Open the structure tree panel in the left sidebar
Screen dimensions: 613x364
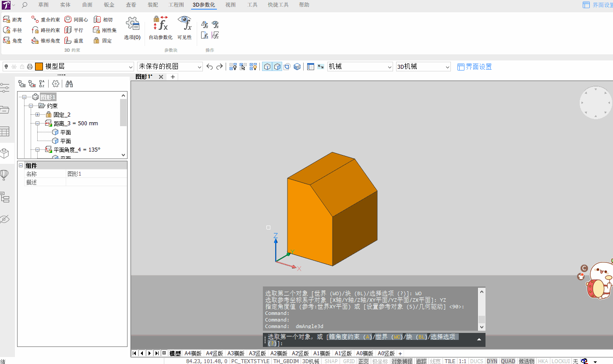[x=5, y=197]
